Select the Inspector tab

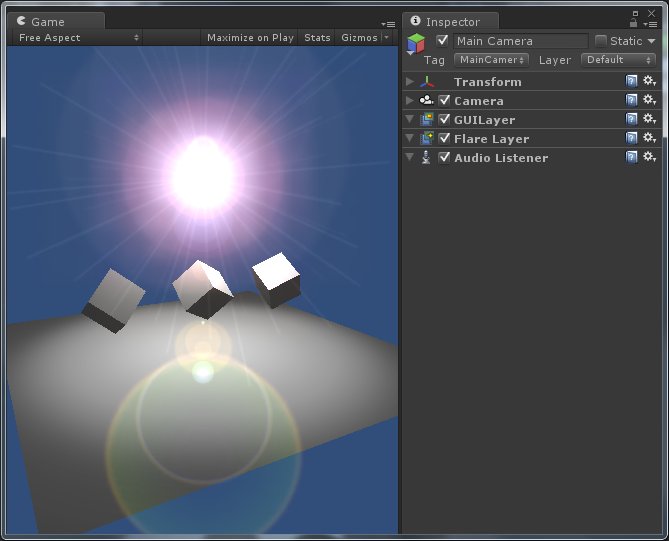[452, 22]
